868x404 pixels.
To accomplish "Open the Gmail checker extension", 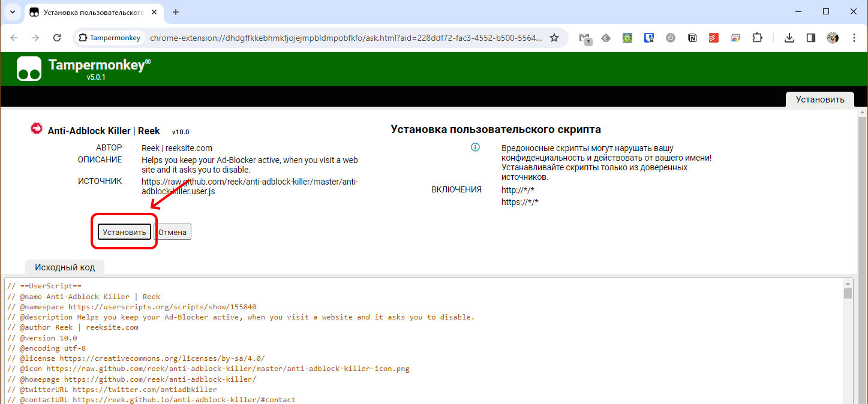I will [585, 38].
